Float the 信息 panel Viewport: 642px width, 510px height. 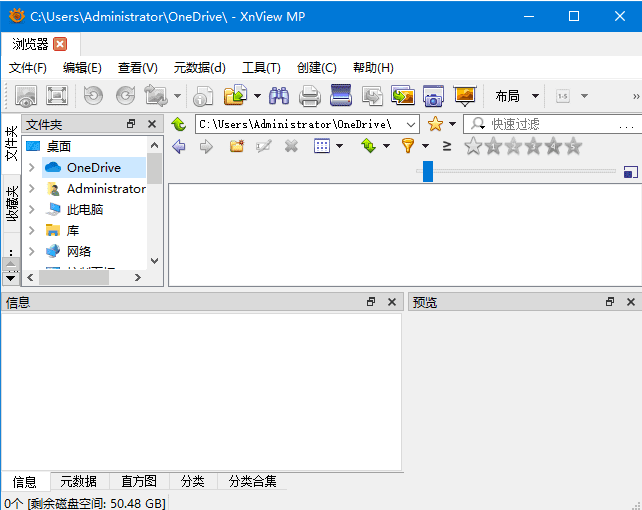click(x=371, y=302)
